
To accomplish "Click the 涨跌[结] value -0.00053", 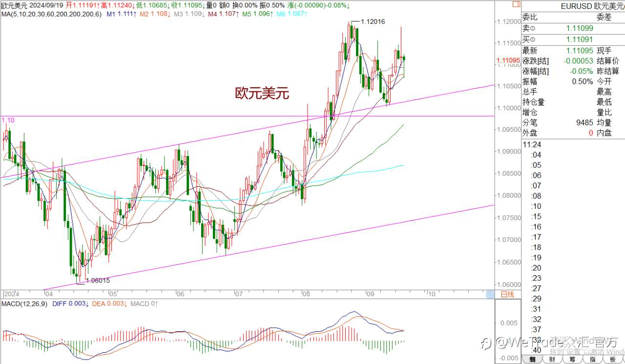I will pos(578,61).
